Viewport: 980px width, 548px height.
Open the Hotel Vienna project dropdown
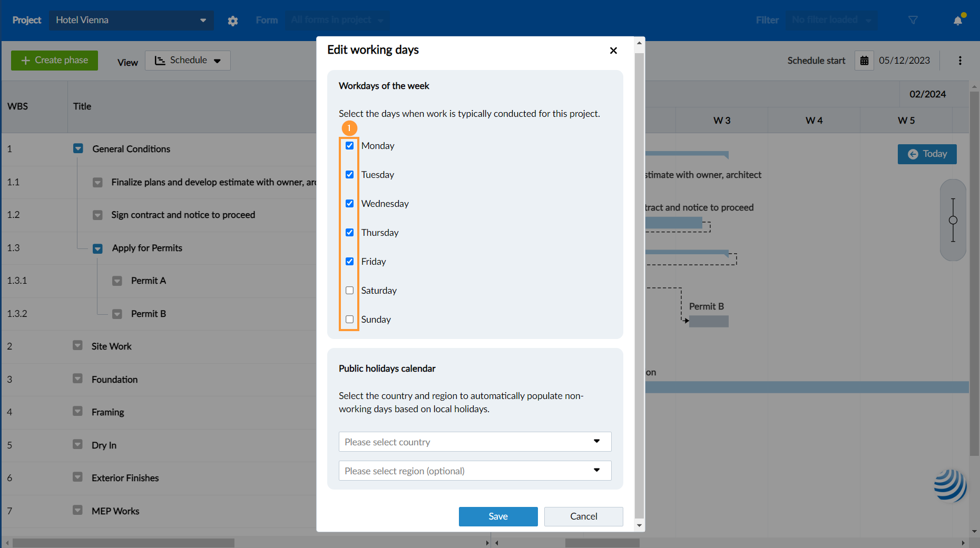pos(131,20)
